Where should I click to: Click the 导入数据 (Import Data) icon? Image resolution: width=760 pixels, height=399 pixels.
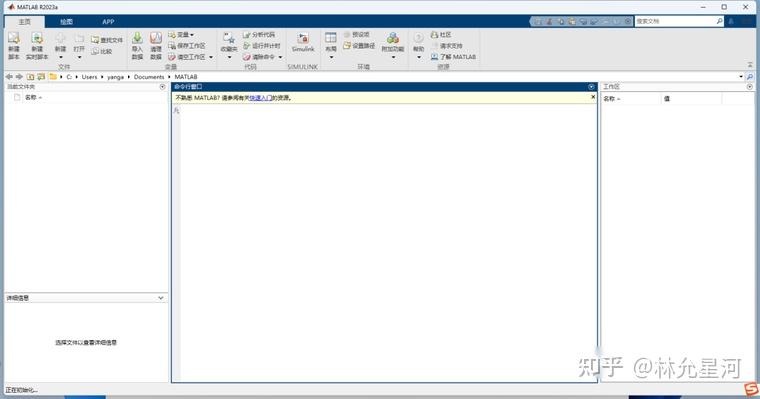(137, 38)
